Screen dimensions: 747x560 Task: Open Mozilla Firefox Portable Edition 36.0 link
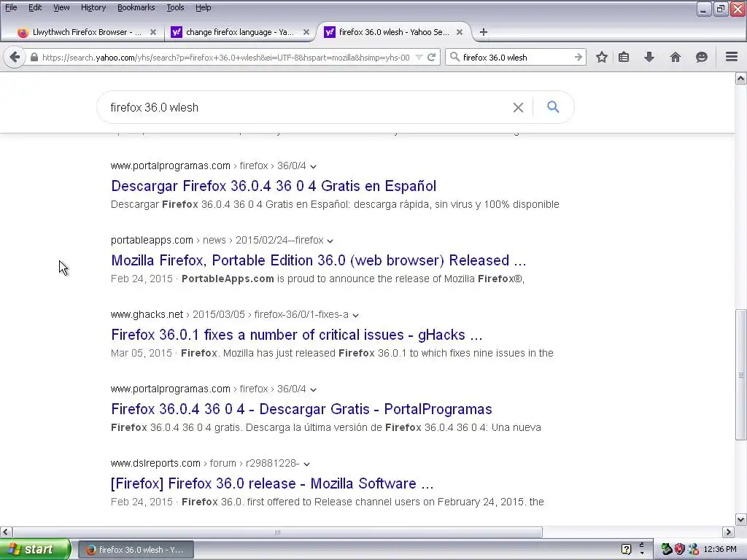[318, 260]
